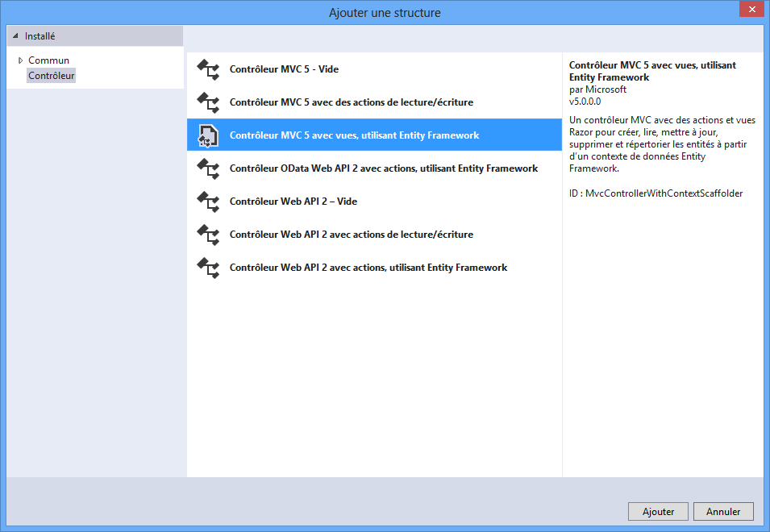
Task: Close the Ajouter une structure dialog
Action: coord(751,10)
